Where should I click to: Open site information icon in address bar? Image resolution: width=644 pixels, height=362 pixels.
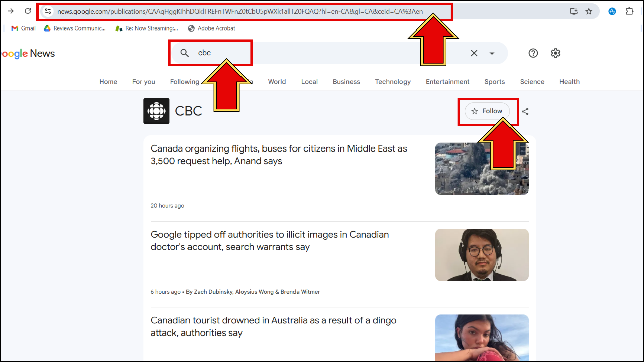point(48,11)
